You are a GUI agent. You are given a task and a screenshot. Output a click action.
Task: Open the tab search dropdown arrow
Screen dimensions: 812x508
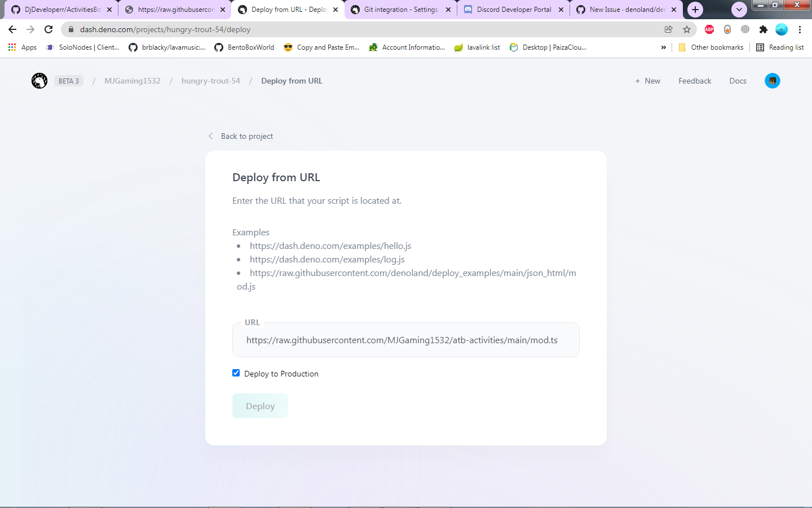tap(739, 9)
